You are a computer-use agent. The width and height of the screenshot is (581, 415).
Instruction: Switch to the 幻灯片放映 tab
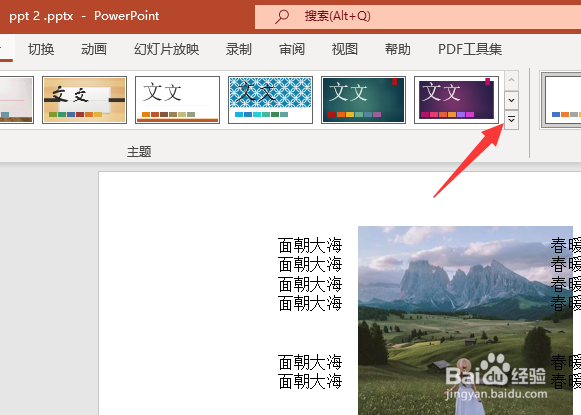point(167,49)
